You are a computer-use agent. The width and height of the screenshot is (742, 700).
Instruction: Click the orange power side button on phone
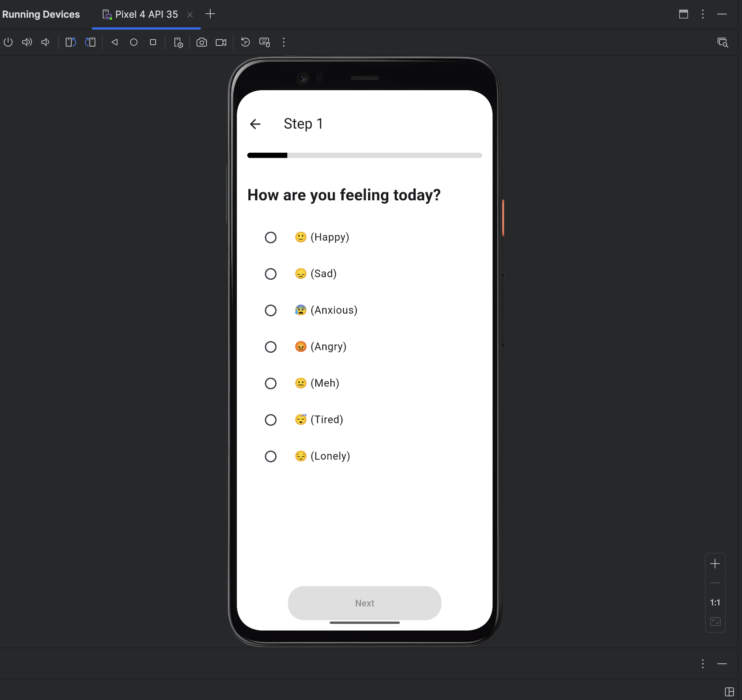click(503, 218)
